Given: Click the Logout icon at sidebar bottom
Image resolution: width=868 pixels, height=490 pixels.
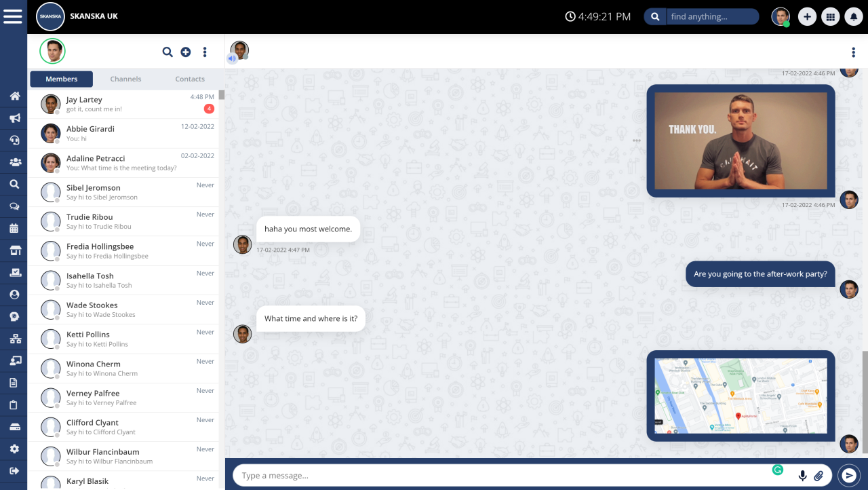Looking at the screenshot, I should [14, 470].
